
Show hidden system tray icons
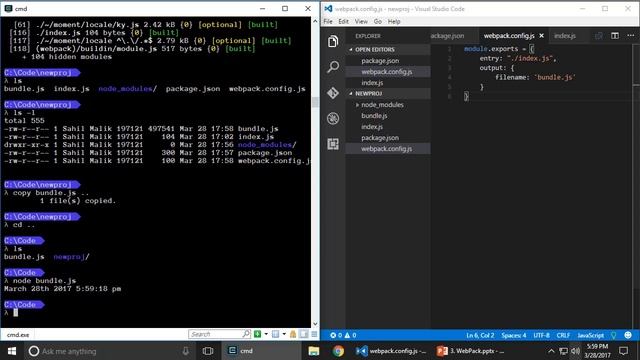pyautogui.click(x=551, y=351)
